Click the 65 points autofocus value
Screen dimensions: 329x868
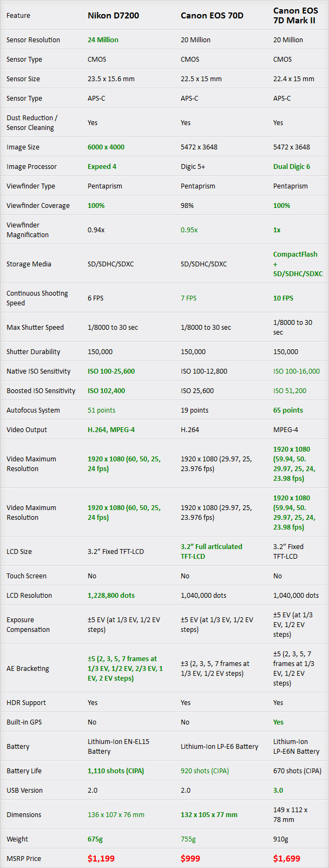288,410
